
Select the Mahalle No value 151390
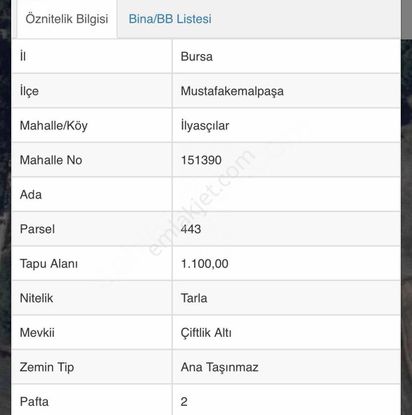coord(201,160)
